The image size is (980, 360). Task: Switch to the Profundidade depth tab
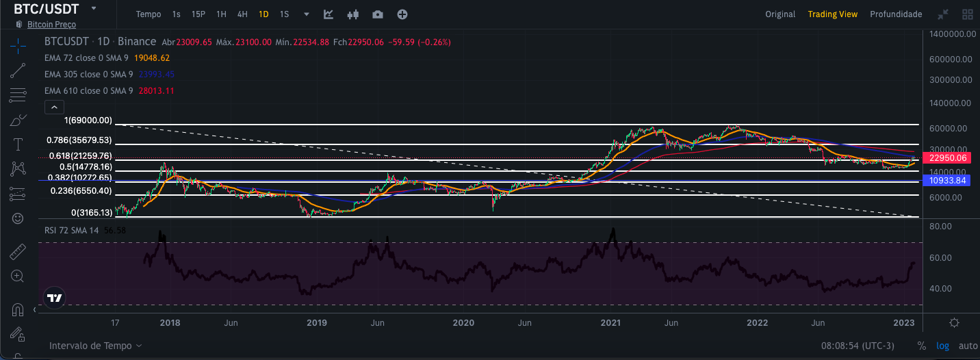tap(896, 14)
